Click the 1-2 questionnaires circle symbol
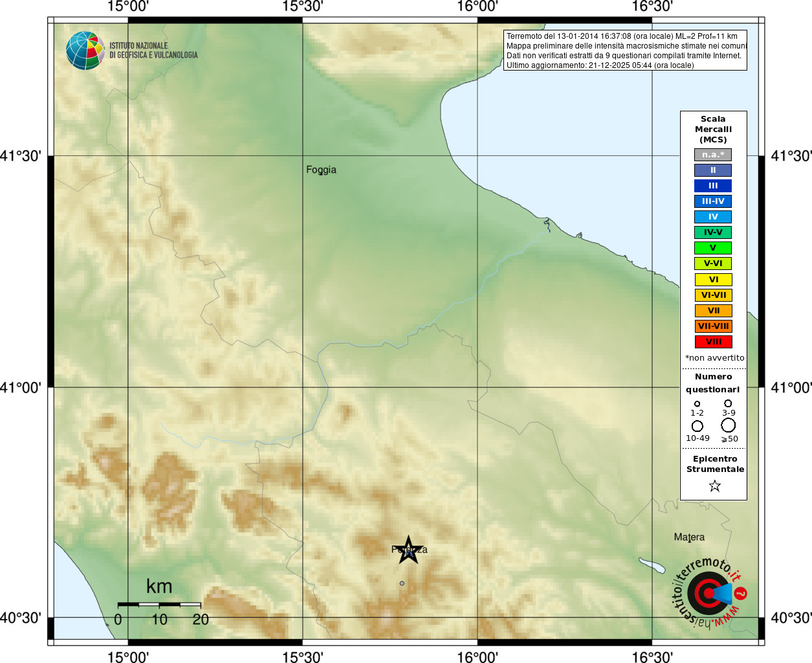812x663 pixels. 697,403
